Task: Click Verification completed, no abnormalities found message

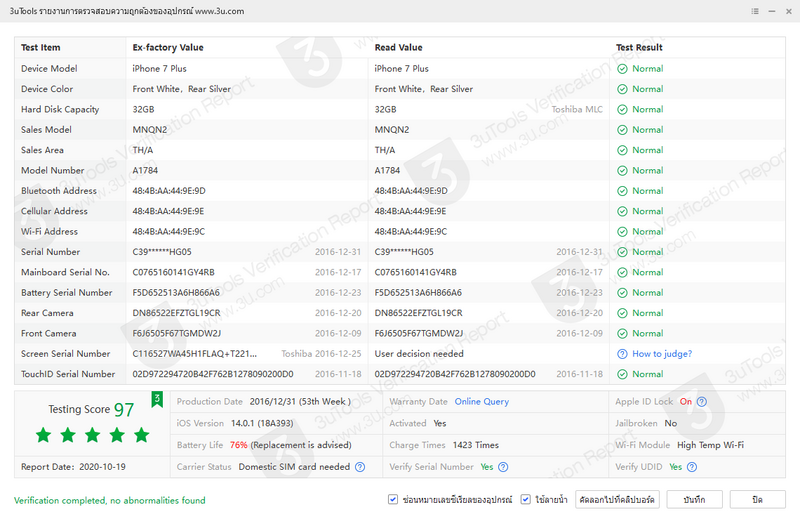Action: pos(110,500)
